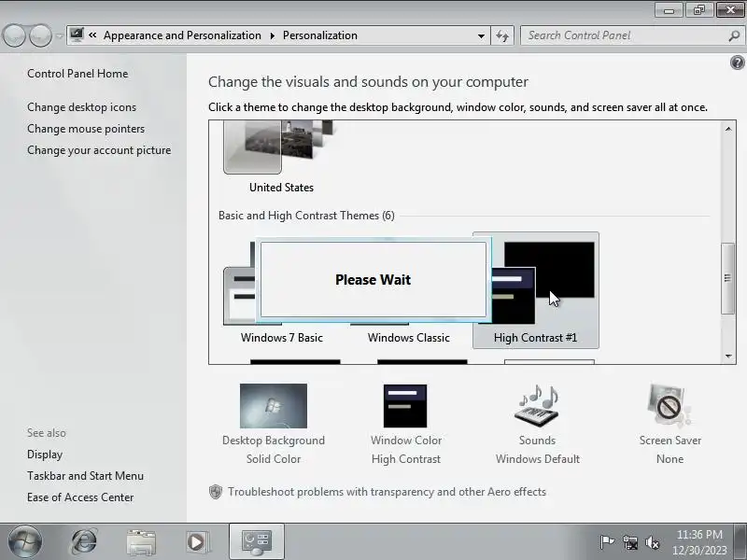The height and width of the screenshot is (560, 747).
Task: Click the search magnifier icon
Action: coord(734,35)
